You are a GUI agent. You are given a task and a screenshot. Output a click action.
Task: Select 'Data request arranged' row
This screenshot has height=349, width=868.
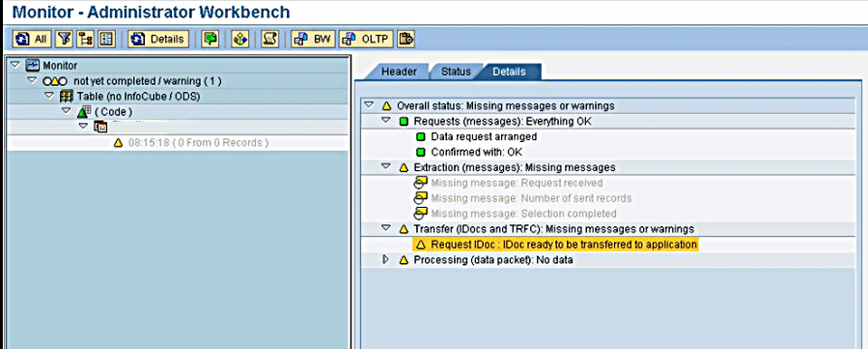pos(484,136)
